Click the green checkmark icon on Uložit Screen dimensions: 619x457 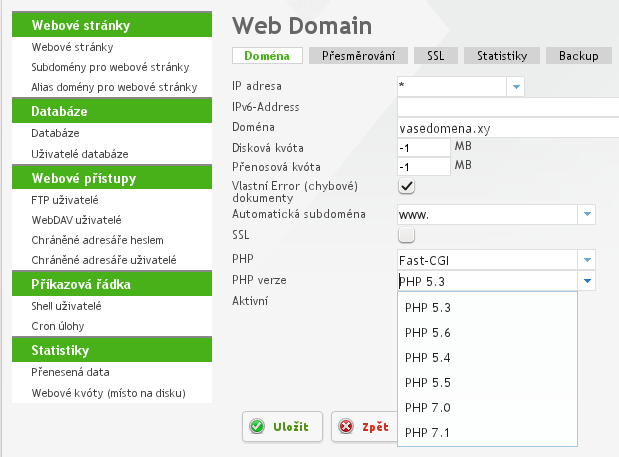tap(257, 426)
